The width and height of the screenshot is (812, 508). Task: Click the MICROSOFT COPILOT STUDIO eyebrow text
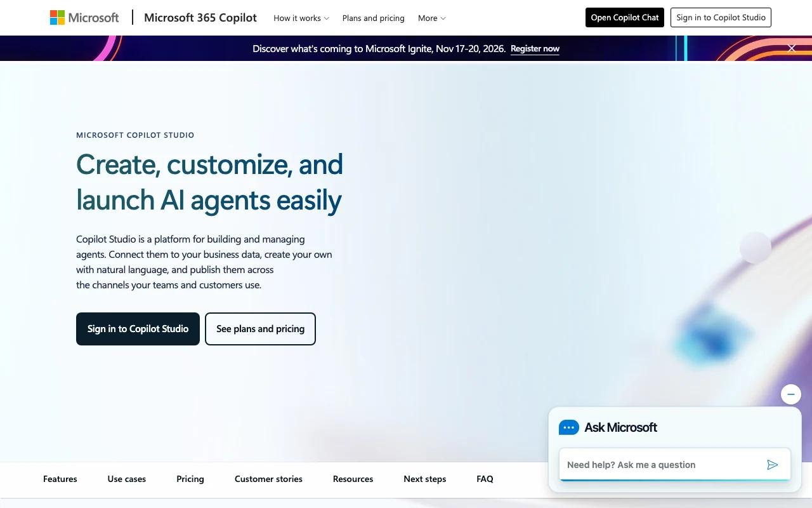(x=135, y=135)
